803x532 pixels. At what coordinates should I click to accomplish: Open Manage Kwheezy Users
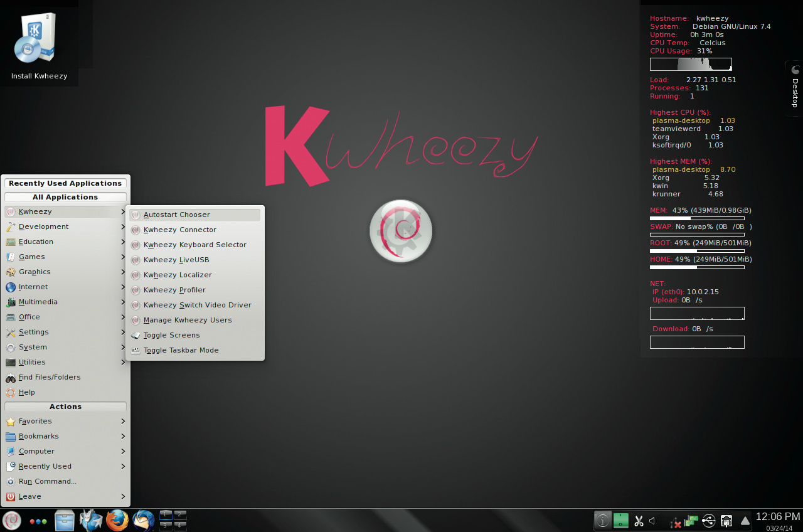coord(195,320)
